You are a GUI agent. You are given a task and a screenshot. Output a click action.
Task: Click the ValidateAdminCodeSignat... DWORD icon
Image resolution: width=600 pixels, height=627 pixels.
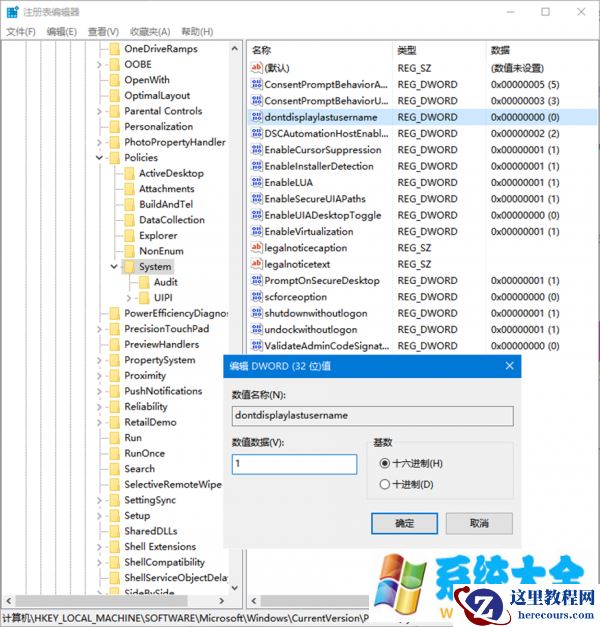coord(256,345)
